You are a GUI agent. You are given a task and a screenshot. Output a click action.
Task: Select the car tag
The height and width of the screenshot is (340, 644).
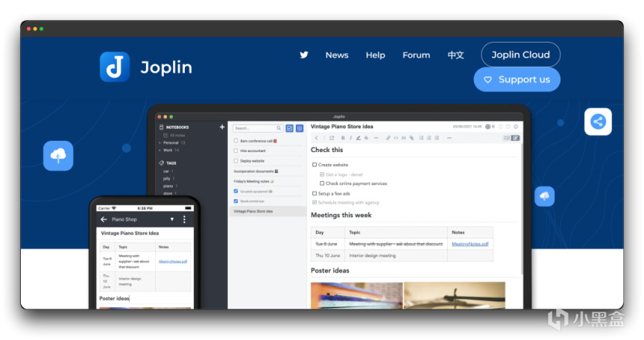pos(166,171)
